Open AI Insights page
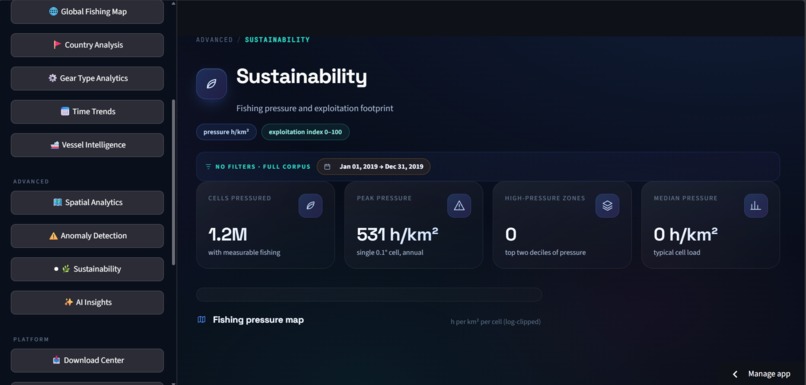The width and height of the screenshot is (806, 385). [87, 302]
